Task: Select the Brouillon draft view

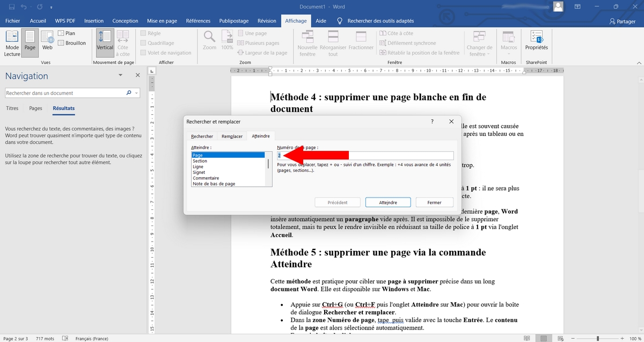Action: click(72, 43)
